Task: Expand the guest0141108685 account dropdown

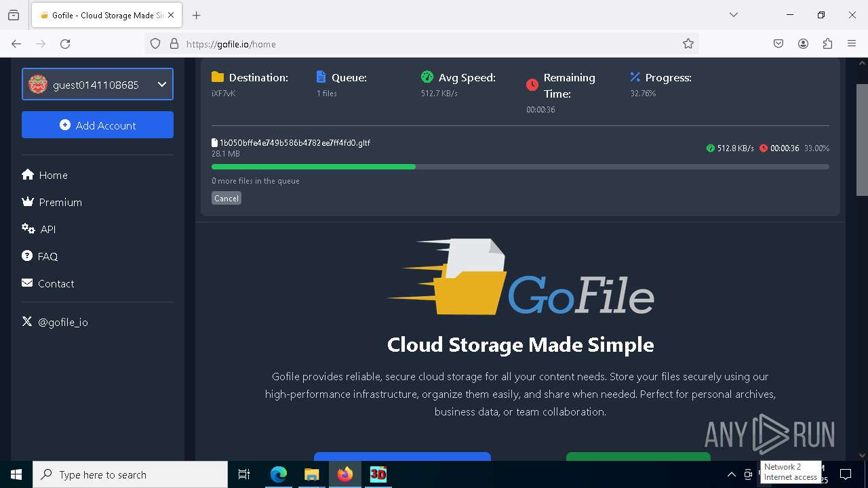Action: (x=98, y=84)
